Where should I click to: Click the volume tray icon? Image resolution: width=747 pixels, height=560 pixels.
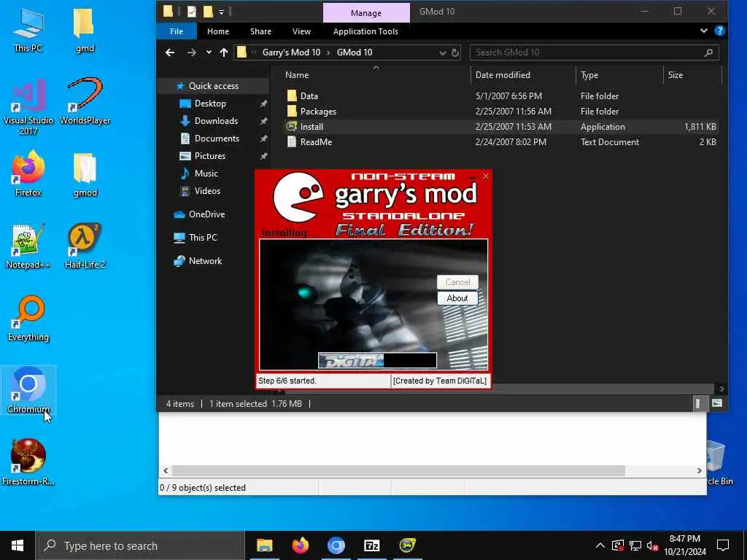tap(652, 545)
